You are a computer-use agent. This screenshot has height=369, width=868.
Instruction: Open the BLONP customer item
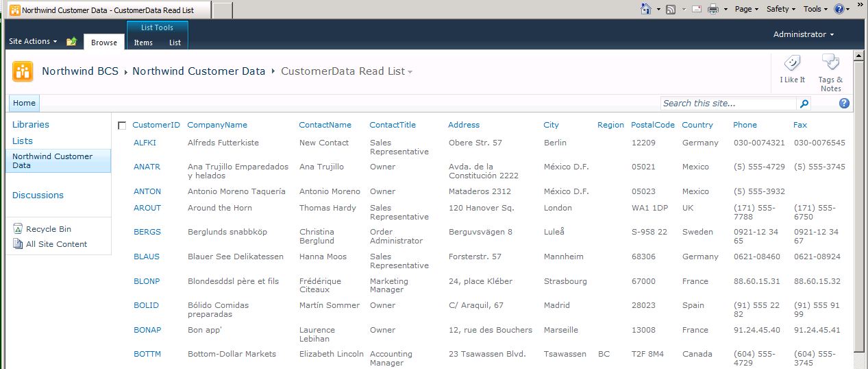pyautogui.click(x=147, y=281)
